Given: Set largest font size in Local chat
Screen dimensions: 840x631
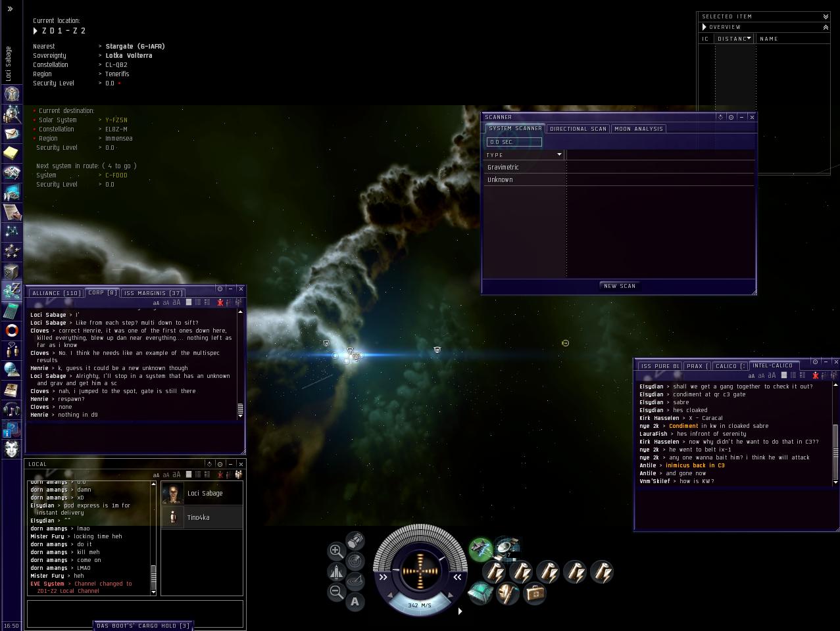Looking at the screenshot, I should coord(176,475).
